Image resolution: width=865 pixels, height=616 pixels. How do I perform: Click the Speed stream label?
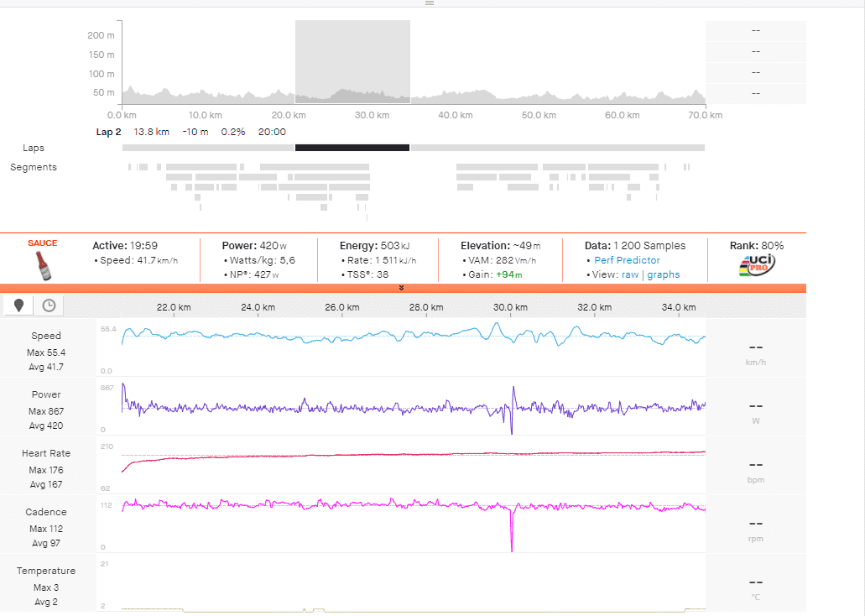[46, 336]
